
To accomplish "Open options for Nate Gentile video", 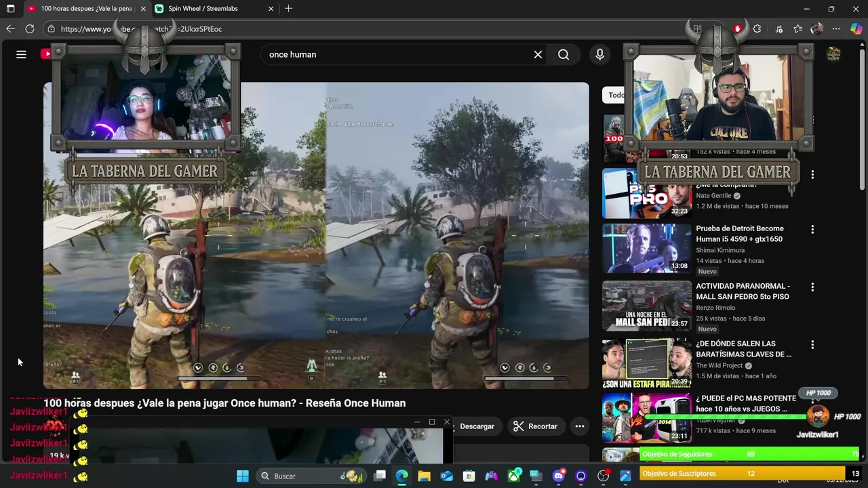I will (812, 175).
